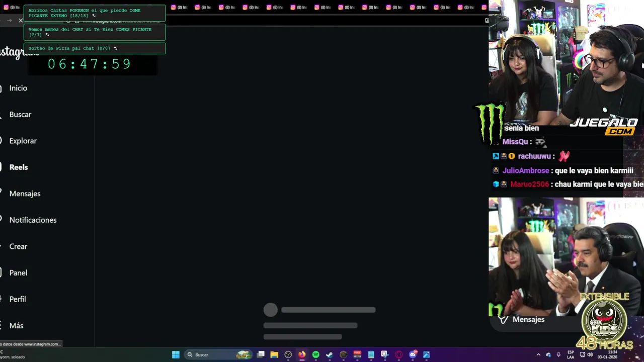
Task: Open the Snipping Tool taskbar icon
Action: click(384, 354)
